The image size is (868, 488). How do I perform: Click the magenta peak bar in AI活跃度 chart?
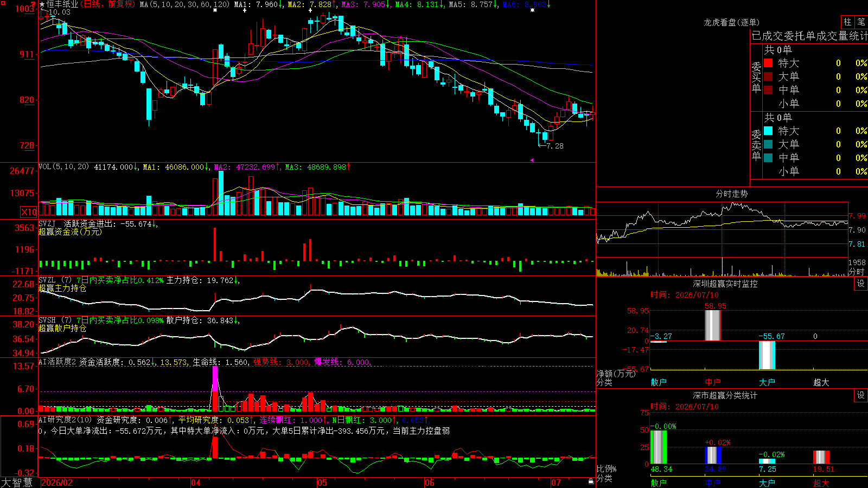click(x=215, y=379)
